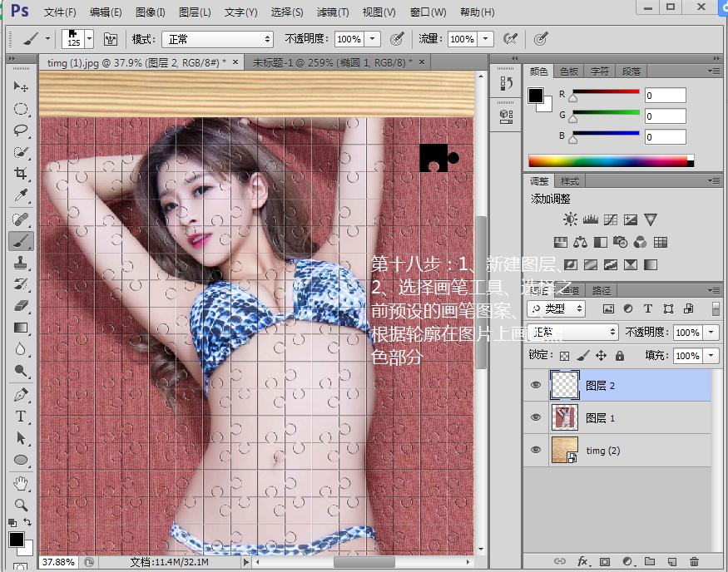Click the Add layer style fx icon
This screenshot has width=728, height=572.
(x=582, y=561)
